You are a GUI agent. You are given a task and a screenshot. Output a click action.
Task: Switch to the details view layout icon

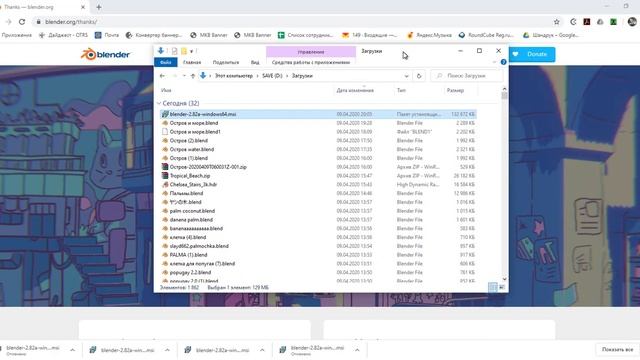[493, 287]
